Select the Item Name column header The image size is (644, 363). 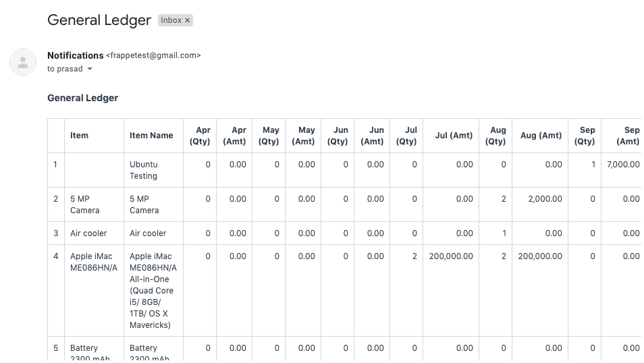pos(151,136)
